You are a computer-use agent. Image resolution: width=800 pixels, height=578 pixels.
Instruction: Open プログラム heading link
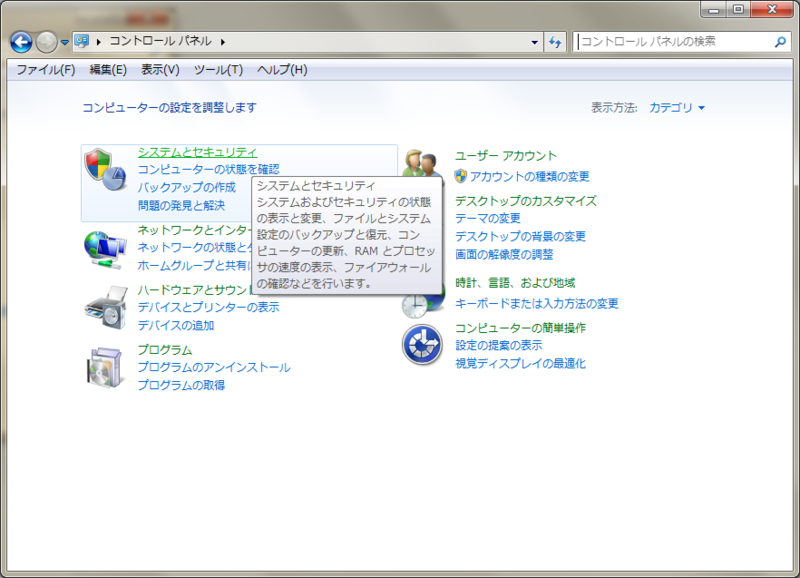pos(165,350)
